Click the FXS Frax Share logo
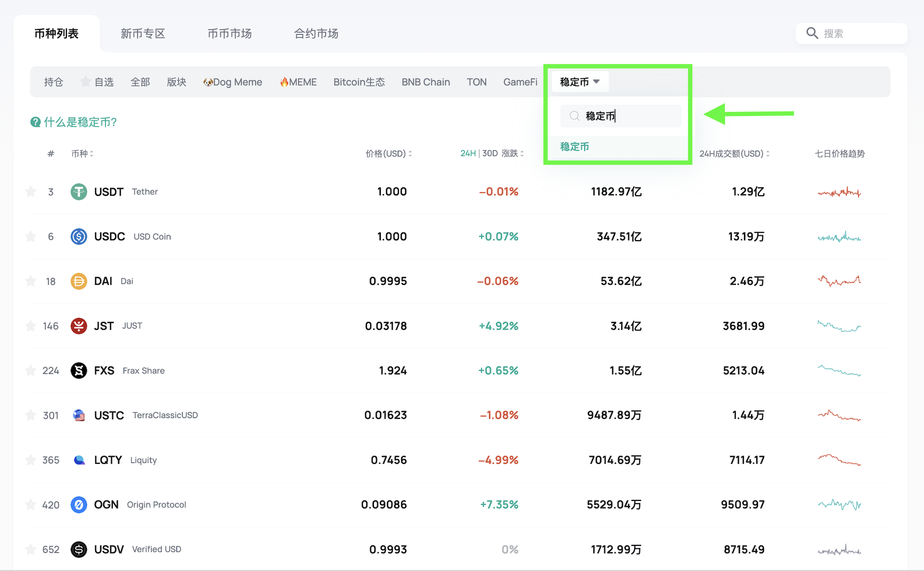The image size is (924, 571). [79, 371]
